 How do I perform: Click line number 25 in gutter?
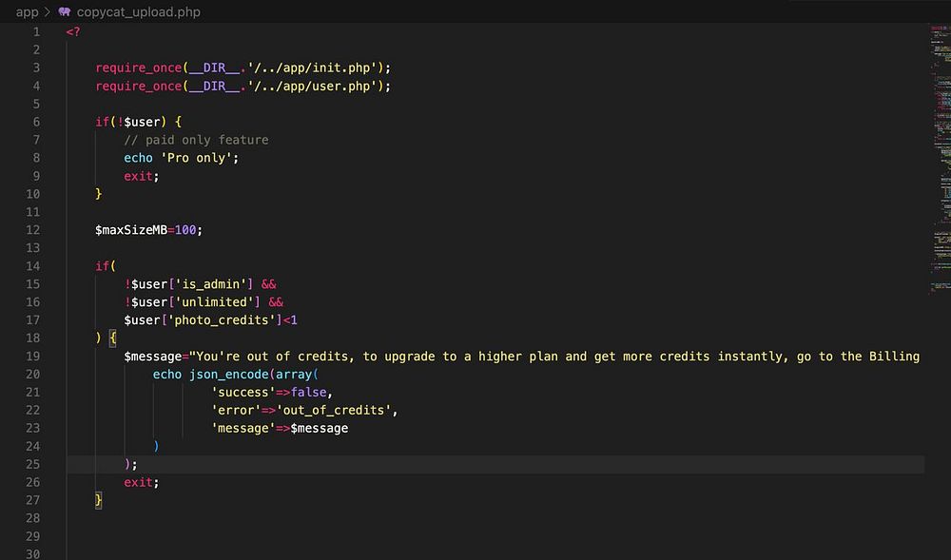pos(32,464)
